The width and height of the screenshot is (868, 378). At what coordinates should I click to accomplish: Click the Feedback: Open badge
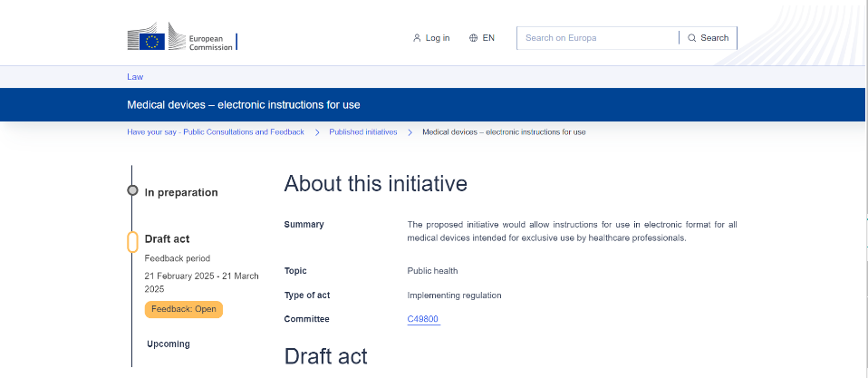point(183,309)
